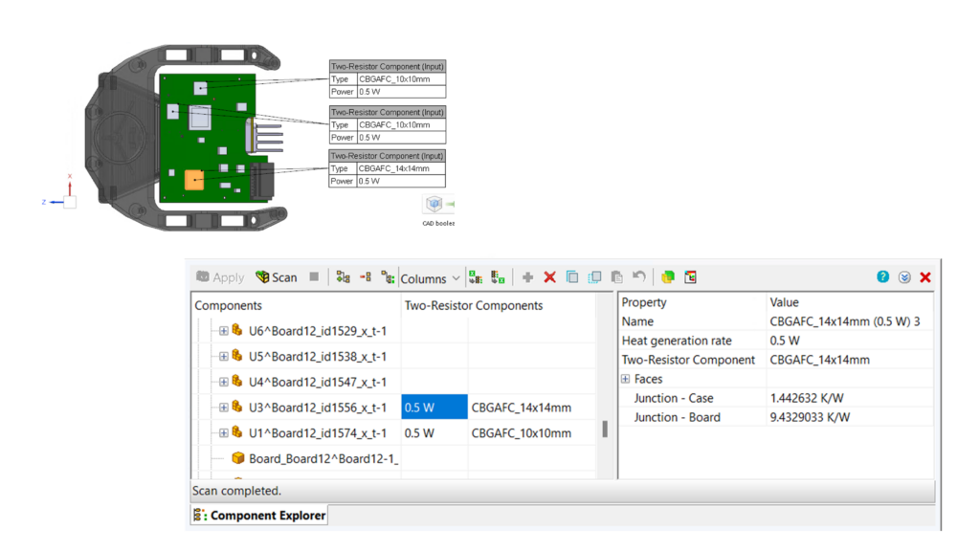Click the Stop square icon next to Scan
This screenshot has height=551, width=980.
click(314, 276)
